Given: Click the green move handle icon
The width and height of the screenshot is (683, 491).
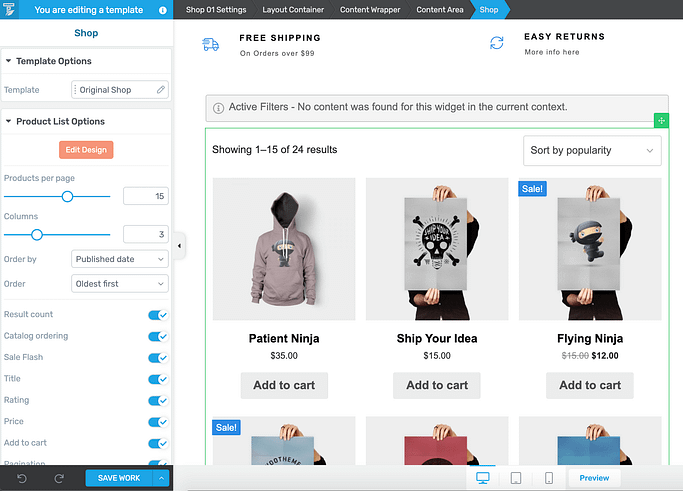Looking at the screenshot, I should (x=661, y=121).
